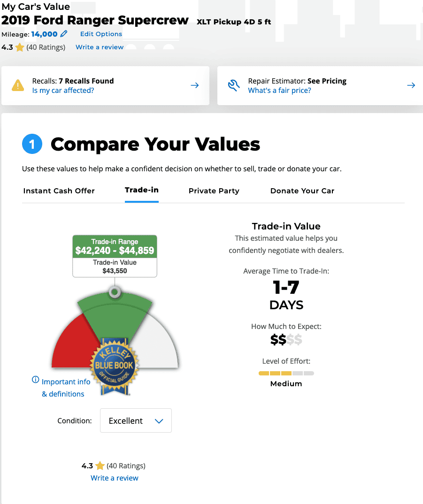Click the 14,000 mileage value
Screen dimensions: 423x504
pos(45,34)
